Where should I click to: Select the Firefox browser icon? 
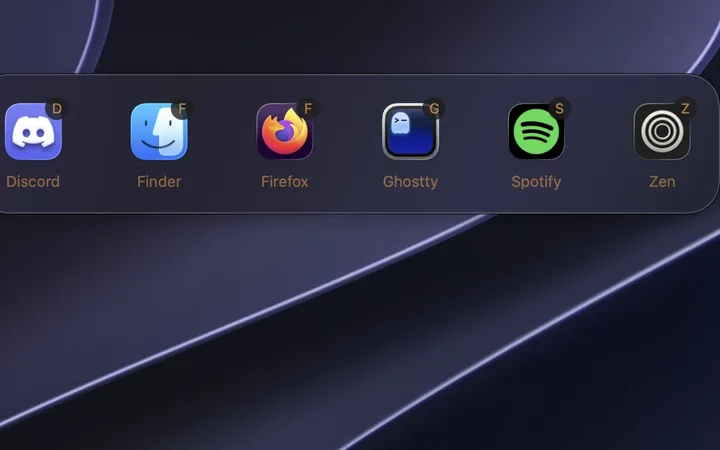[x=285, y=131]
